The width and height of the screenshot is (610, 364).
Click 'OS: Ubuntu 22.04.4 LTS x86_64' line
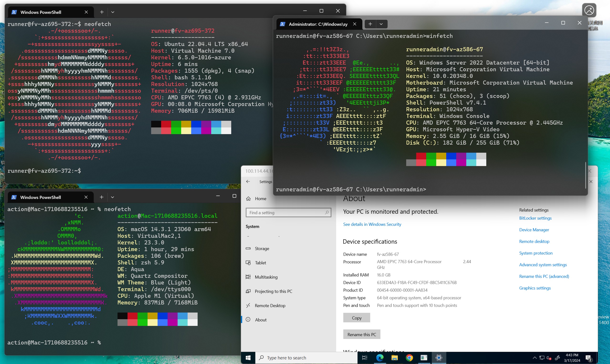point(199,44)
